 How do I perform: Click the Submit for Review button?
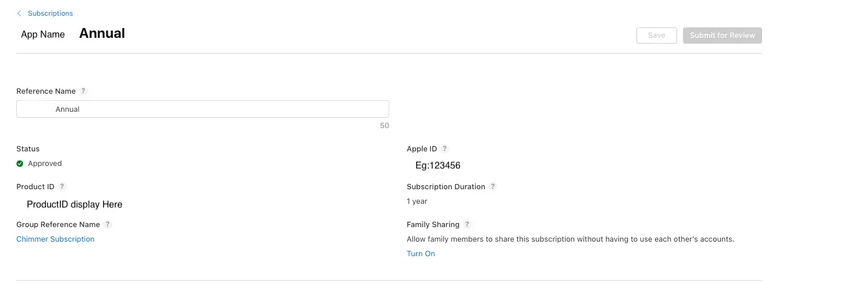click(x=722, y=36)
